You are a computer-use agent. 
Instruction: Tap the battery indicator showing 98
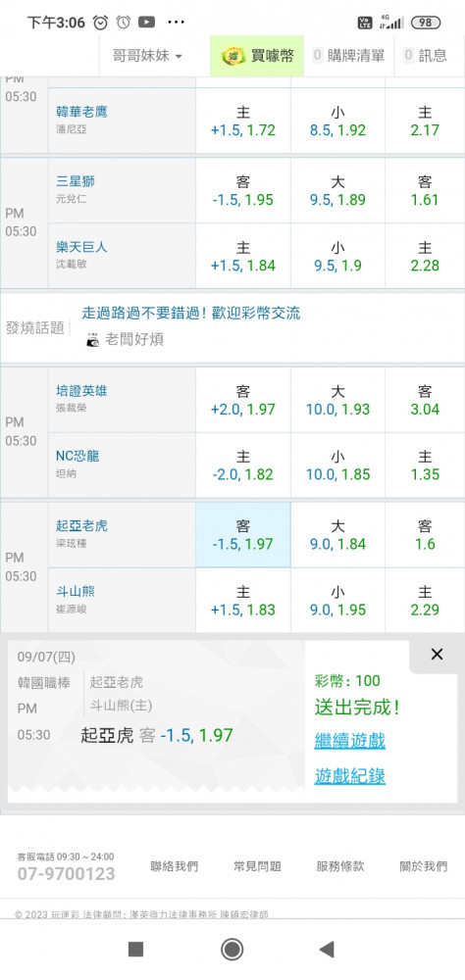426,22
